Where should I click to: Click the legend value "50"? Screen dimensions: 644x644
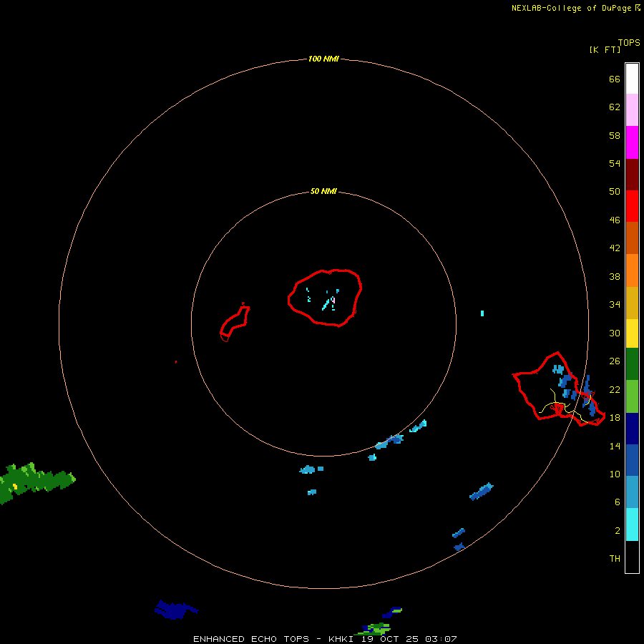[615, 191]
